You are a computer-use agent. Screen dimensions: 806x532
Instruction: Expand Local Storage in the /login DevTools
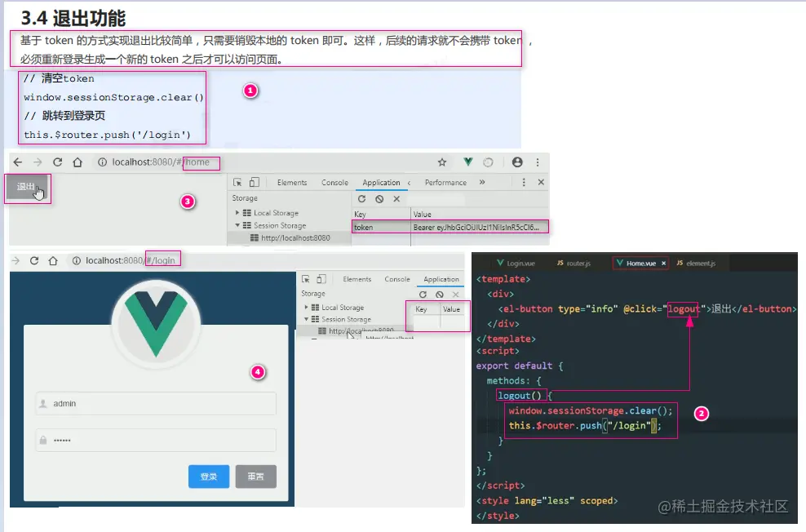click(x=307, y=307)
